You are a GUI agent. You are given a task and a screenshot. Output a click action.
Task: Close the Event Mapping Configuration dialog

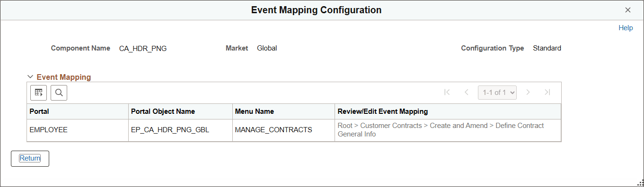point(628,10)
